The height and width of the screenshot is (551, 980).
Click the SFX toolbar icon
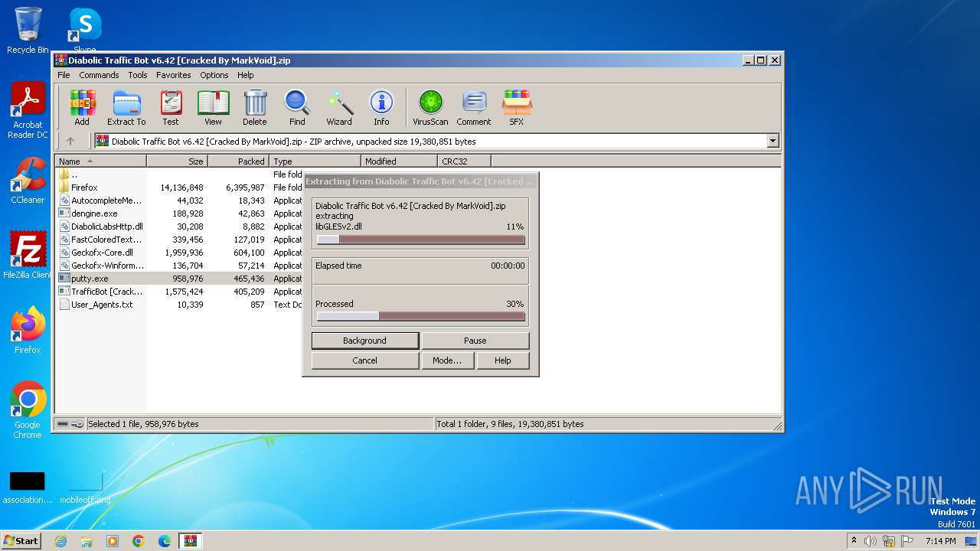[x=517, y=107]
